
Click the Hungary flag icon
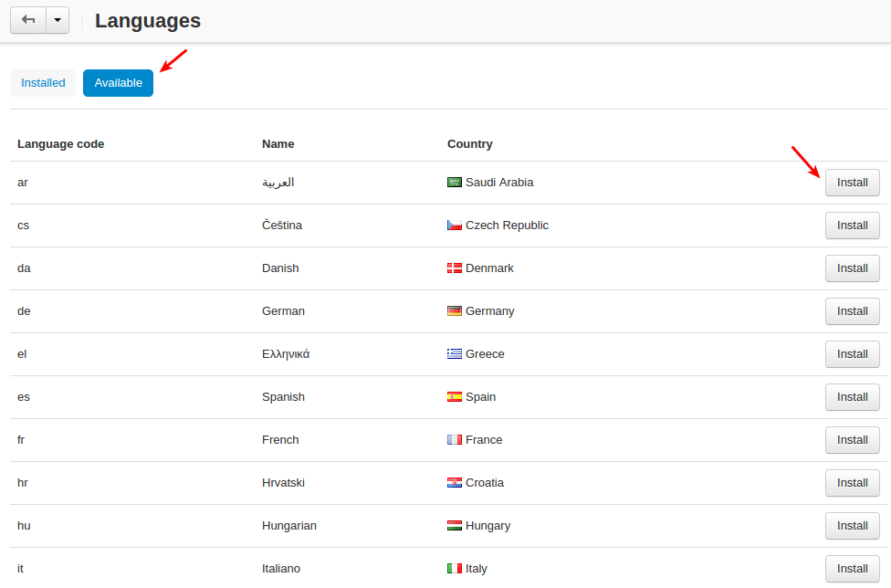click(x=455, y=526)
